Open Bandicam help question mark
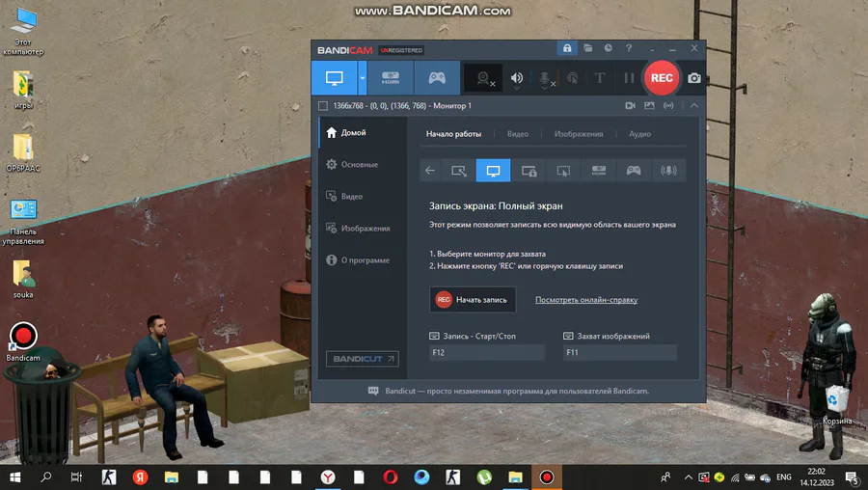The height and width of the screenshot is (490, 868). [628, 49]
